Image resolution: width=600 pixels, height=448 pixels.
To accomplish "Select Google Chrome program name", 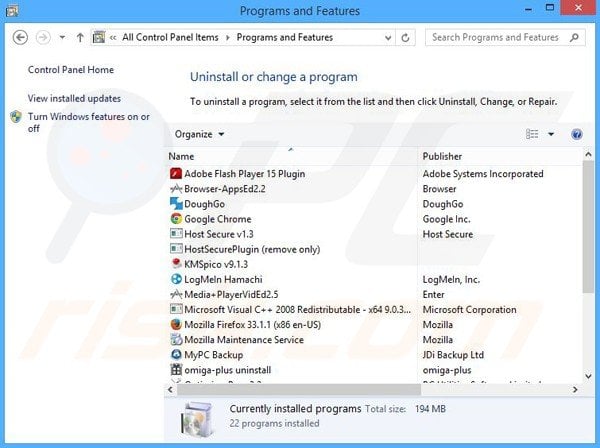I will (218, 219).
